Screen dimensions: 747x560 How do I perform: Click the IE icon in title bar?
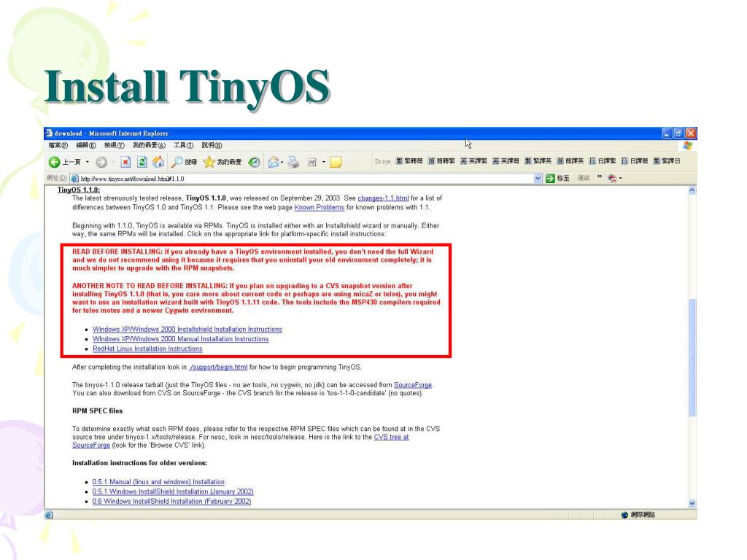click(x=49, y=133)
